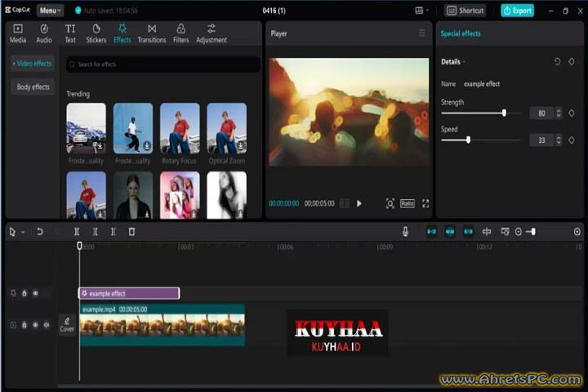
Task: Open the Menu dropdown
Action: [x=51, y=11]
